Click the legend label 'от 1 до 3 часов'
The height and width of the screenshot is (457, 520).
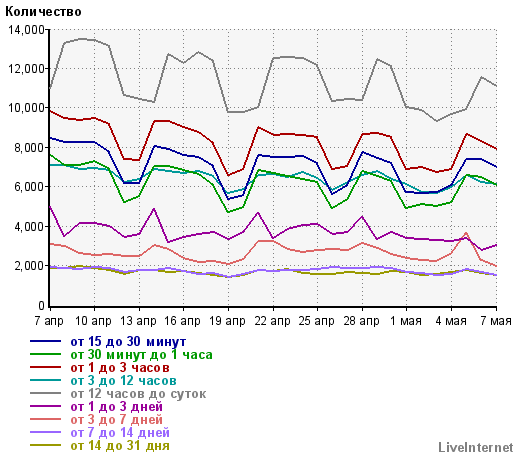click(x=120, y=368)
